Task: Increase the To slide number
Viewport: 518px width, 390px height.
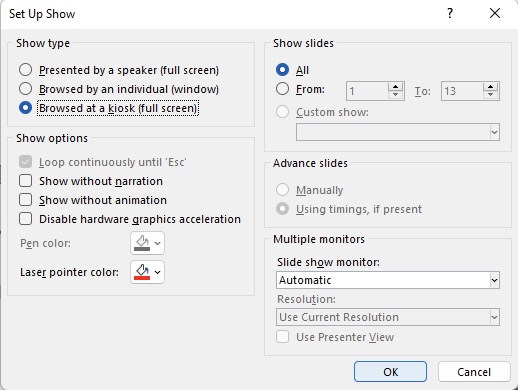Action: pyautogui.click(x=491, y=87)
